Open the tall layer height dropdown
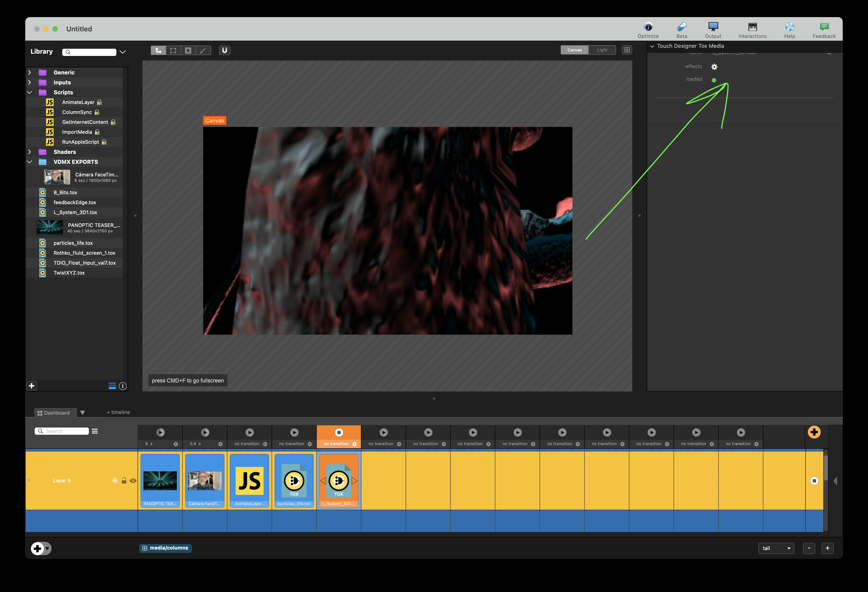This screenshot has height=592, width=868. tap(776, 548)
